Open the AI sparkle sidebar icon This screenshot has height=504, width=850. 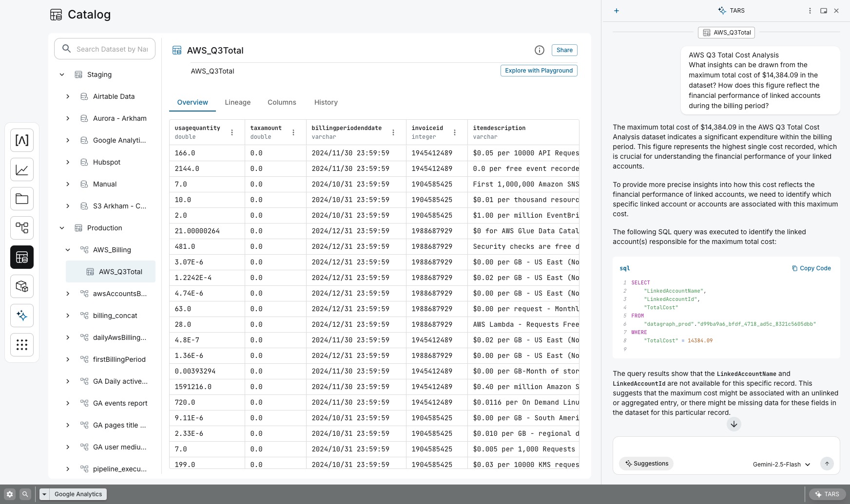click(x=22, y=316)
